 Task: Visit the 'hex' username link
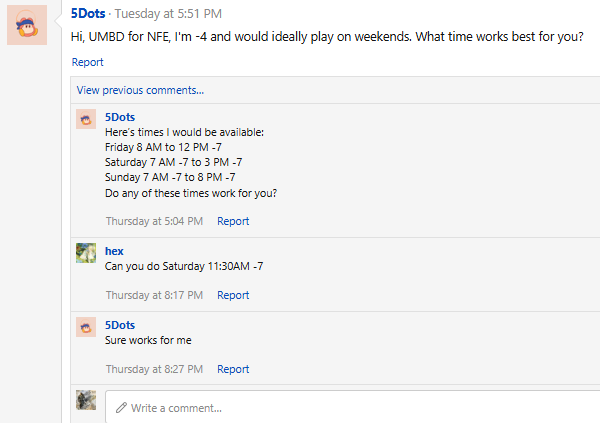pyautogui.click(x=114, y=251)
